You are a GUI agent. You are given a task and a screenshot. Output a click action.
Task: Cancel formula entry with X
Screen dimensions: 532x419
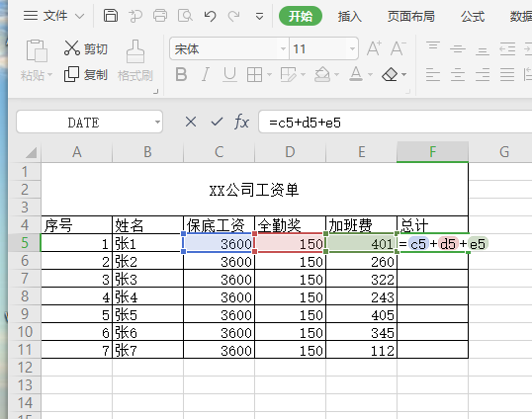click(191, 122)
